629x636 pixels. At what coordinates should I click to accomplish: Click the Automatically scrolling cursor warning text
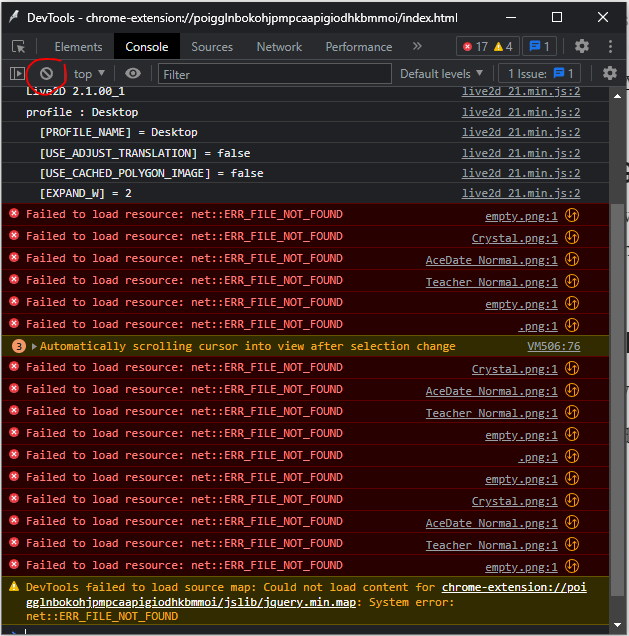pyautogui.click(x=247, y=346)
